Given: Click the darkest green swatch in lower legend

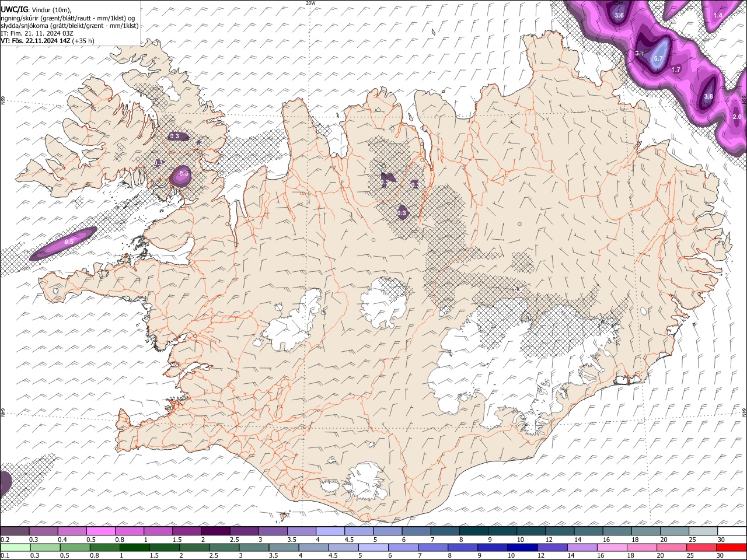Looking at the screenshot, I should (x=134, y=548).
